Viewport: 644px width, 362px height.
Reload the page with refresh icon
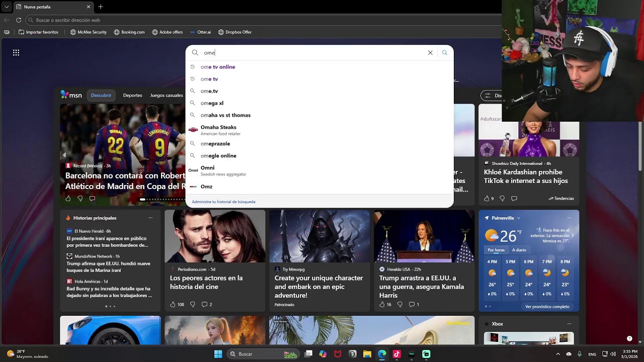pyautogui.click(x=19, y=20)
